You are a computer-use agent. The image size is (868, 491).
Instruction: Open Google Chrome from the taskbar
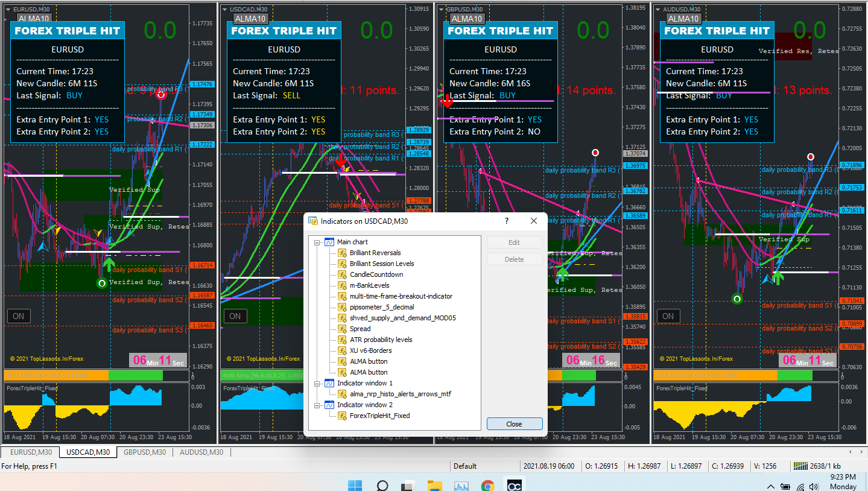487,485
